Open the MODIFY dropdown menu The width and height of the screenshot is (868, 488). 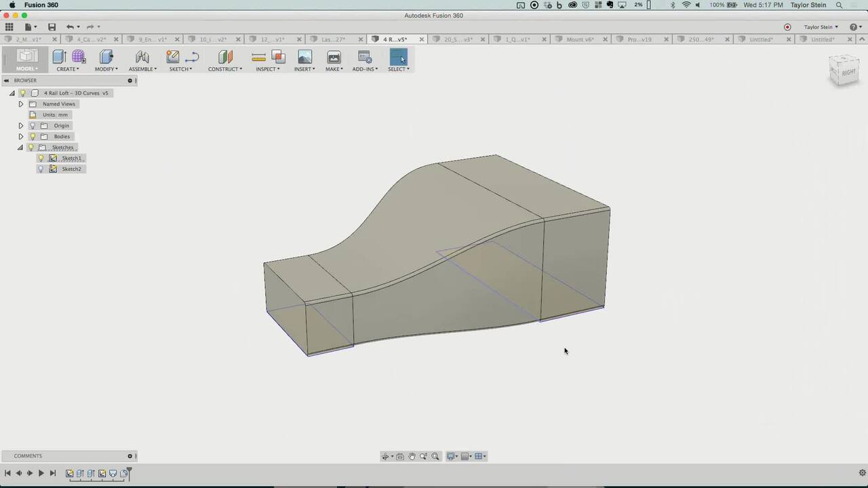[106, 69]
